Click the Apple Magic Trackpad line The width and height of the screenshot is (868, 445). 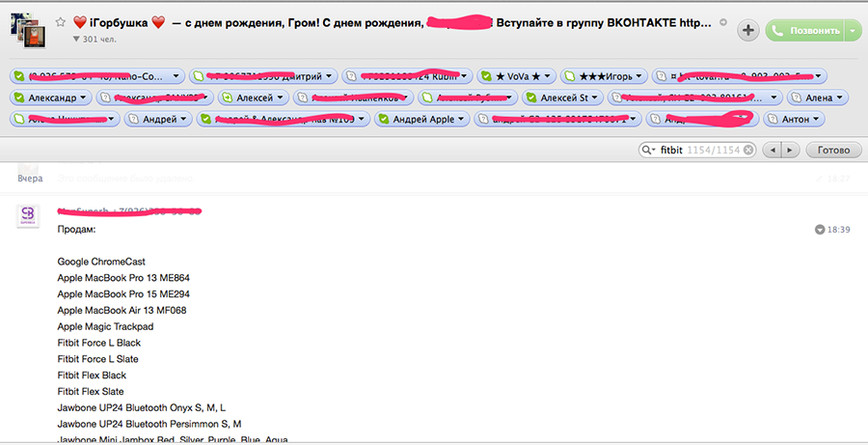(x=105, y=326)
